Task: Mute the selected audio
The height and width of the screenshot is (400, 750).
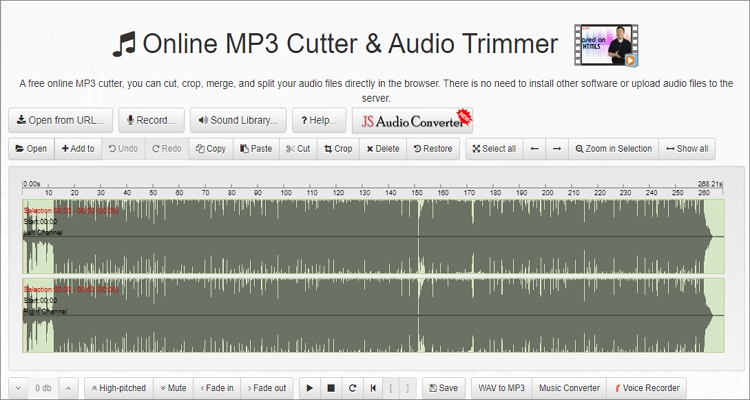Action: click(x=173, y=388)
